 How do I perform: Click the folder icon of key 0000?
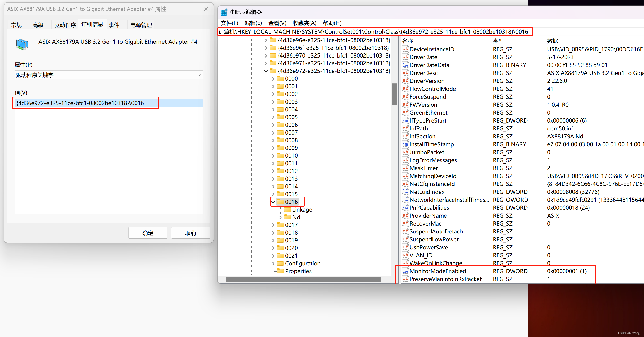(281, 79)
